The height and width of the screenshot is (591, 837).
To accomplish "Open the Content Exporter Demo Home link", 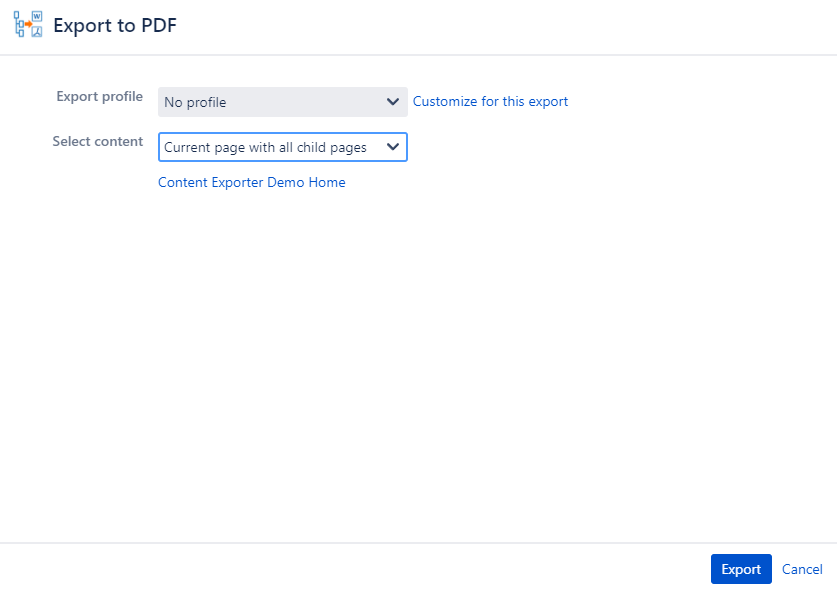I will tap(251, 182).
